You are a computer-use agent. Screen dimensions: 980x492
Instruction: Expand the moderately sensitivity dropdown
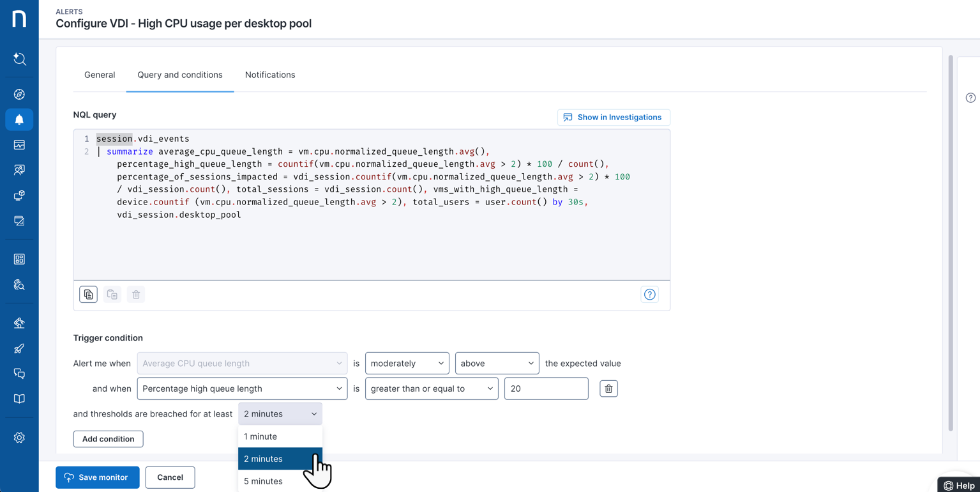[x=407, y=364]
